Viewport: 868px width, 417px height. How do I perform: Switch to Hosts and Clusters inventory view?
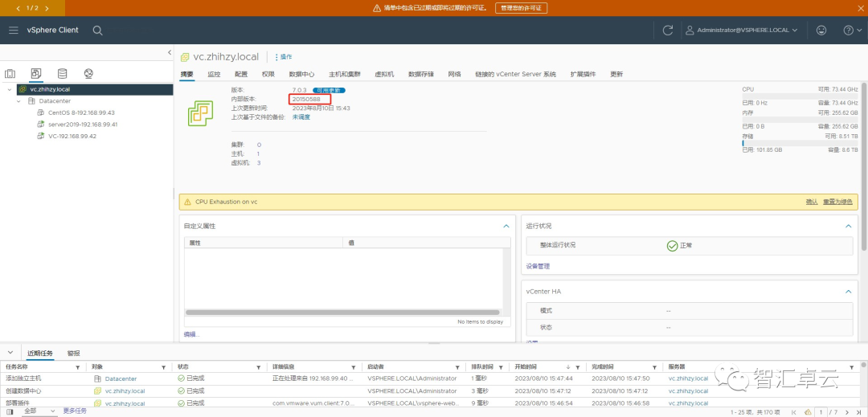10,74
